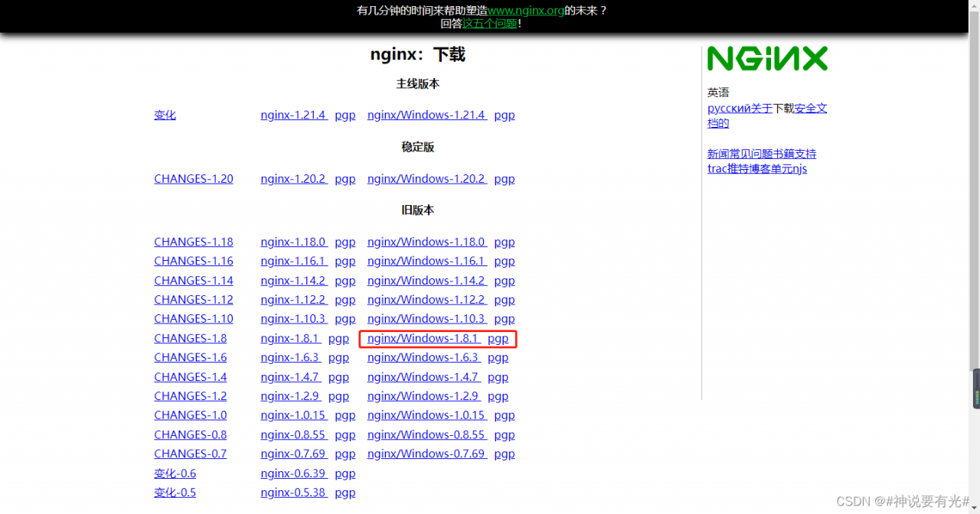Open CHANGES-1.10 link
Viewport: 980px width, 514px height.
[x=194, y=319]
